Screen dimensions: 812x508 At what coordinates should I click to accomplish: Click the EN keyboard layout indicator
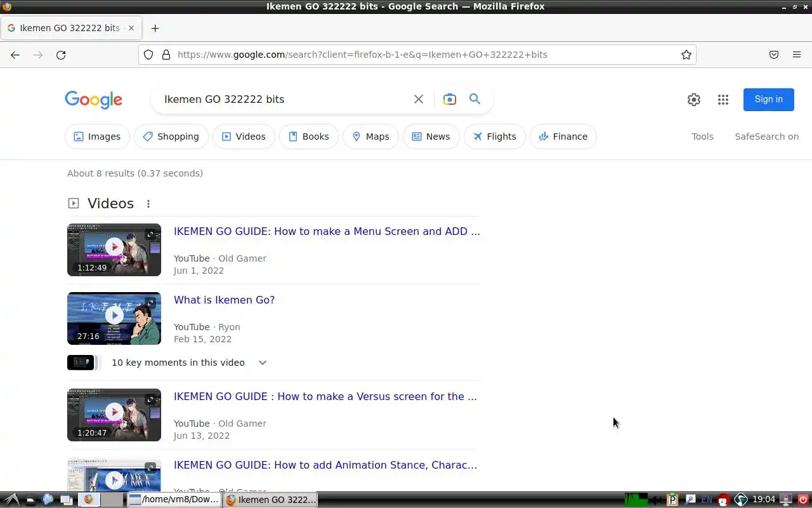coord(706,500)
